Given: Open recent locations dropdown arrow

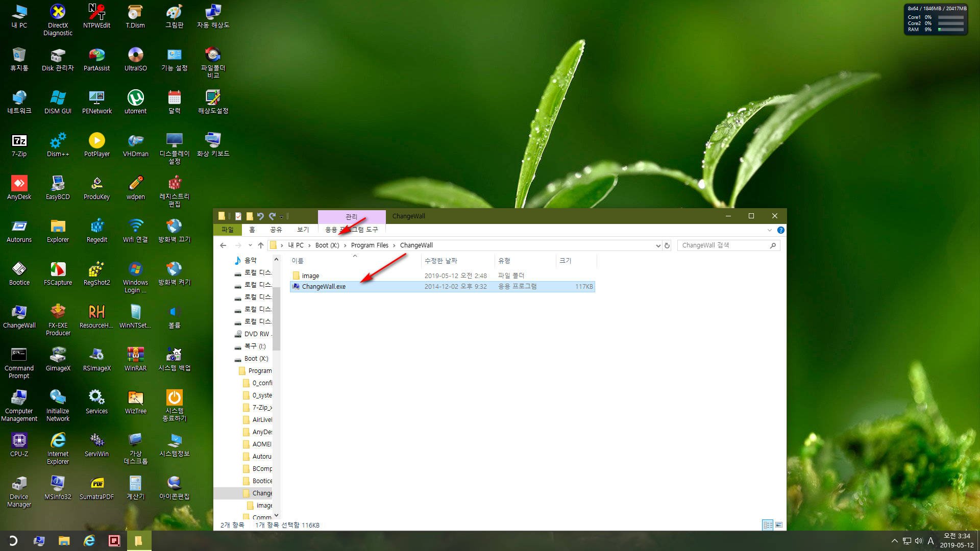Looking at the screenshot, I should pos(250,245).
